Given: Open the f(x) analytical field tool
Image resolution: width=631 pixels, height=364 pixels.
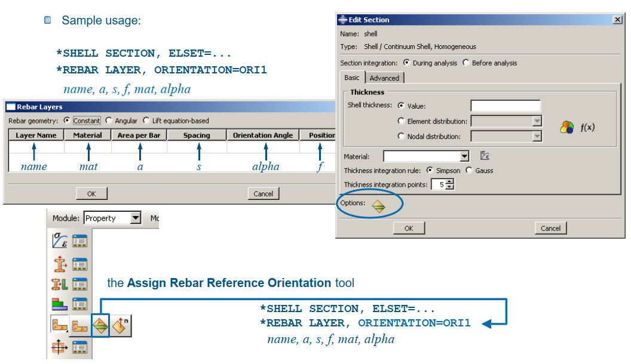Looking at the screenshot, I should coord(587,128).
